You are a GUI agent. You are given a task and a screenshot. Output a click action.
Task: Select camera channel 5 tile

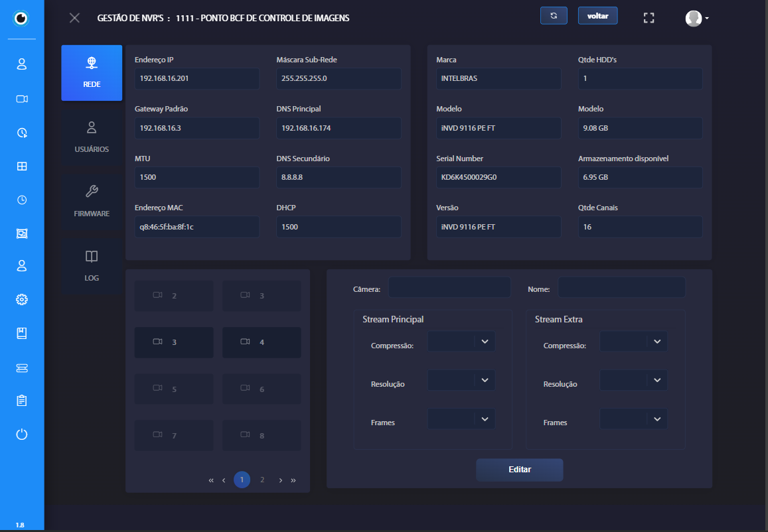[174, 389]
